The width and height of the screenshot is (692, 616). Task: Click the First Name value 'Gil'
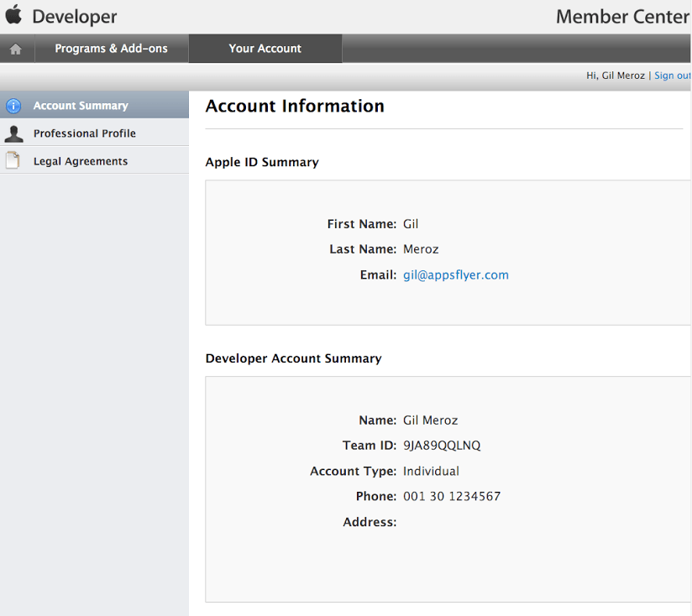[411, 224]
